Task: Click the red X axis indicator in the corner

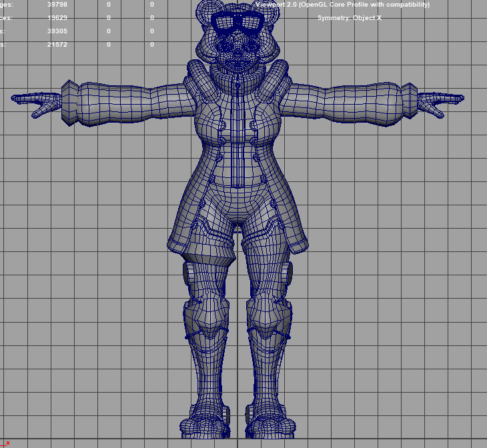Action: [6, 443]
